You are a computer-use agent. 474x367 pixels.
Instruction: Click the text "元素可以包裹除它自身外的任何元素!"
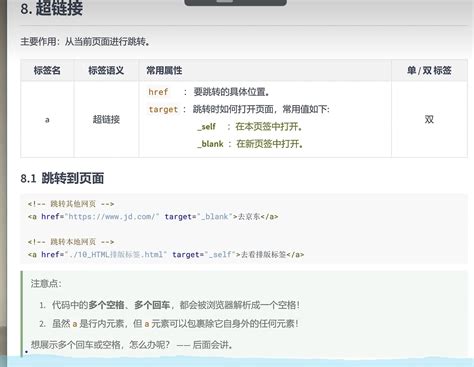tap(225, 324)
